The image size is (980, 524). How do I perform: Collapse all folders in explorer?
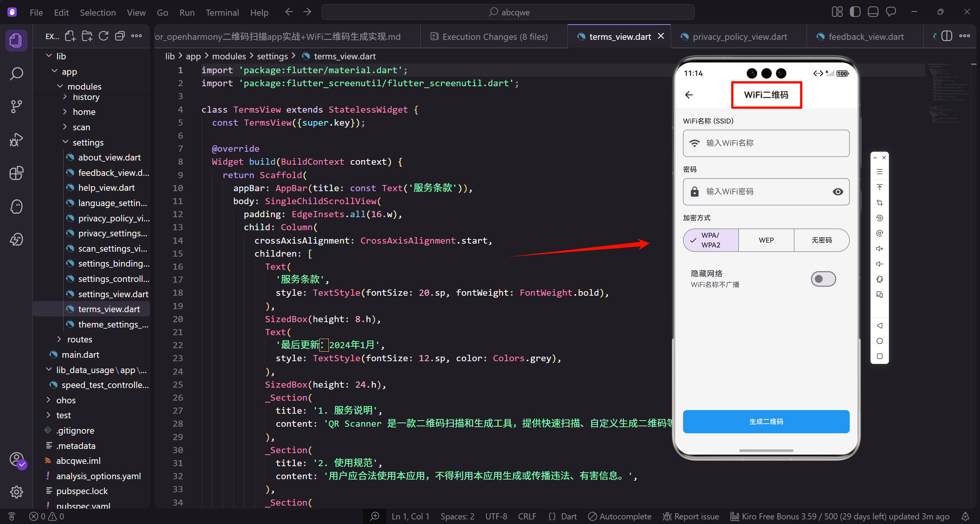click(120, 36)
